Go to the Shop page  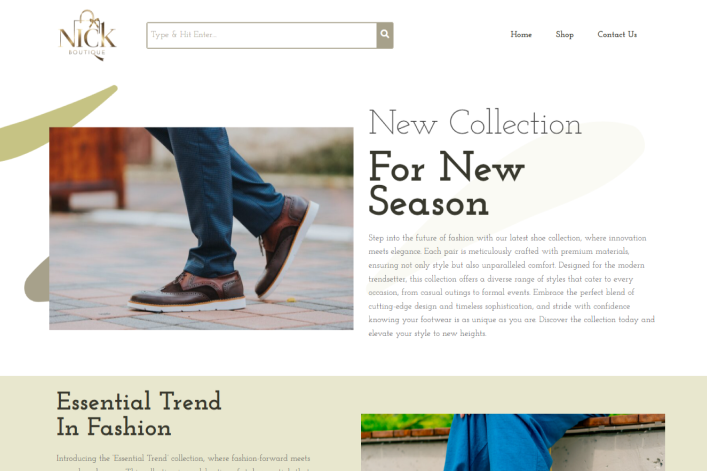(x=565, y=35)
